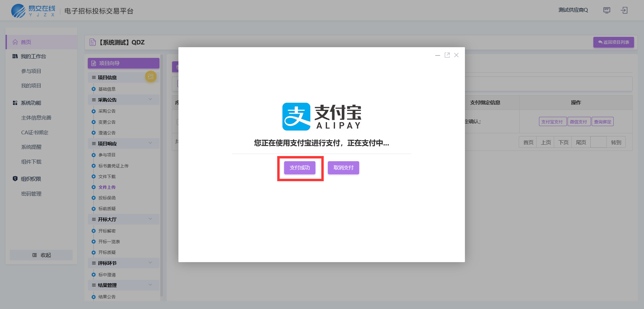This screenshot has width=644, height=309.
Task: Open the messages icon in header
Action: [607, 10]
